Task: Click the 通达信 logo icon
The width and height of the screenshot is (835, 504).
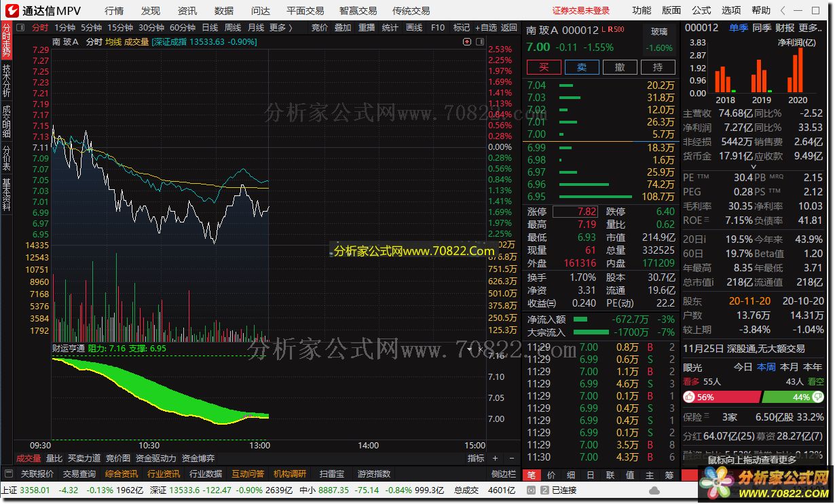Action: pyautogui.click(x=12, y=11)
